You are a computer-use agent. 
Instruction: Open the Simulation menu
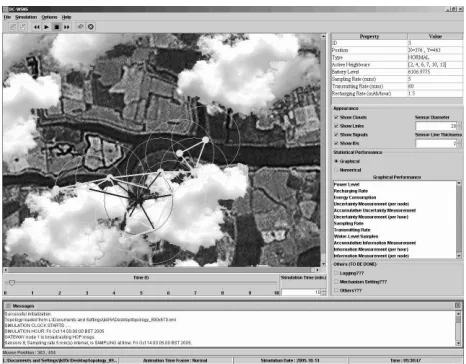click(x=26, y=17)
